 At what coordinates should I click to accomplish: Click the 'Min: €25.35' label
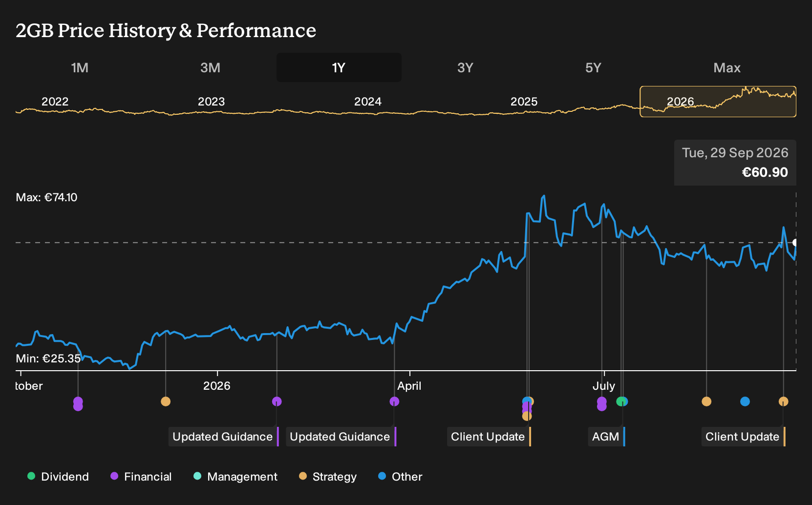48,358
